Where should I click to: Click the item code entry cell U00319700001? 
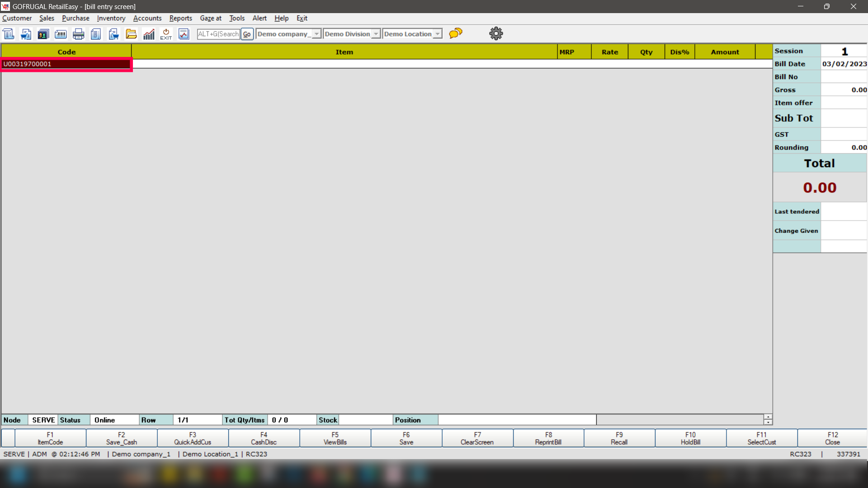coord(66,64)
